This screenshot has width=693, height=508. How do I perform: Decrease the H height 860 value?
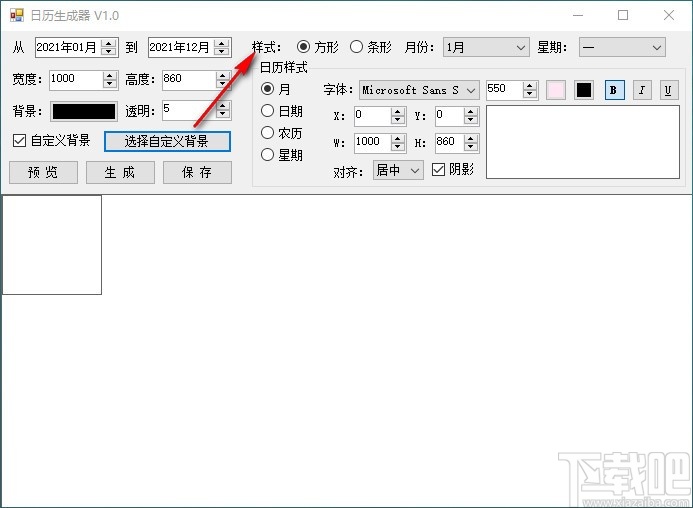[471, 146]
